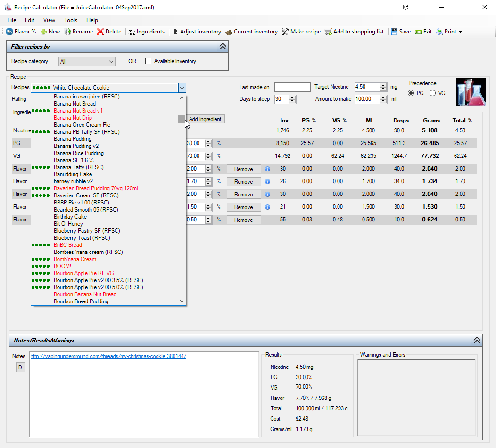Viewport: 496px width, 448px height.
Task: Click the Target Nicotine value field
Action: point(367,87)
